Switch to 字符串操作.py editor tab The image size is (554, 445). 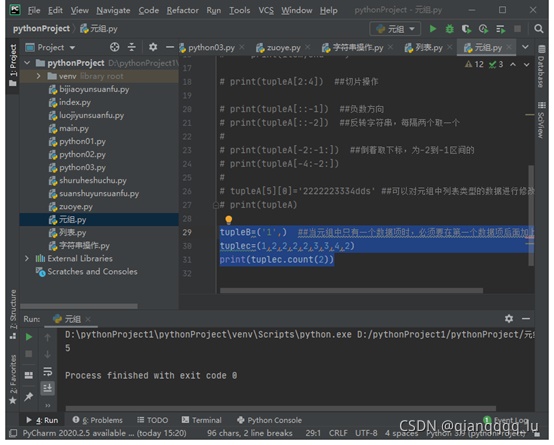tap(358, 48)
